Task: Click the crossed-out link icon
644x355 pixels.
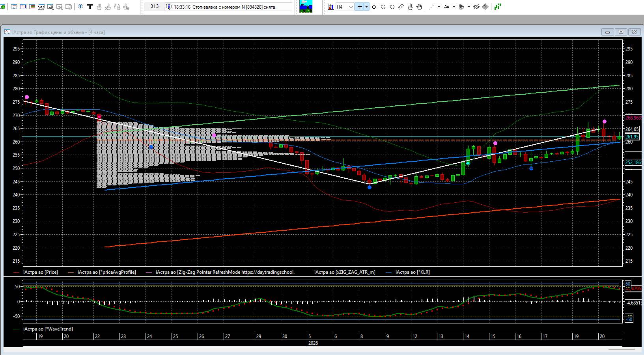Action: coord(476,7)
